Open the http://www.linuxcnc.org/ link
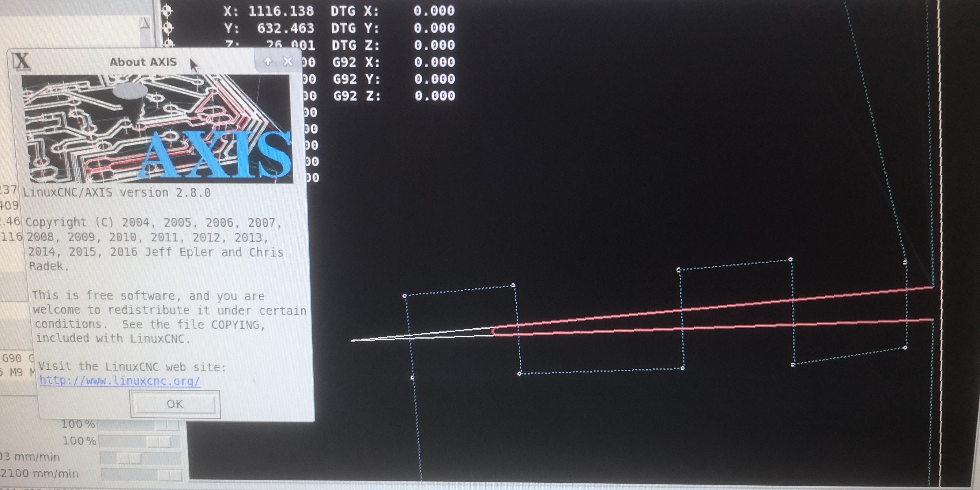 click(x=120, y=381)
